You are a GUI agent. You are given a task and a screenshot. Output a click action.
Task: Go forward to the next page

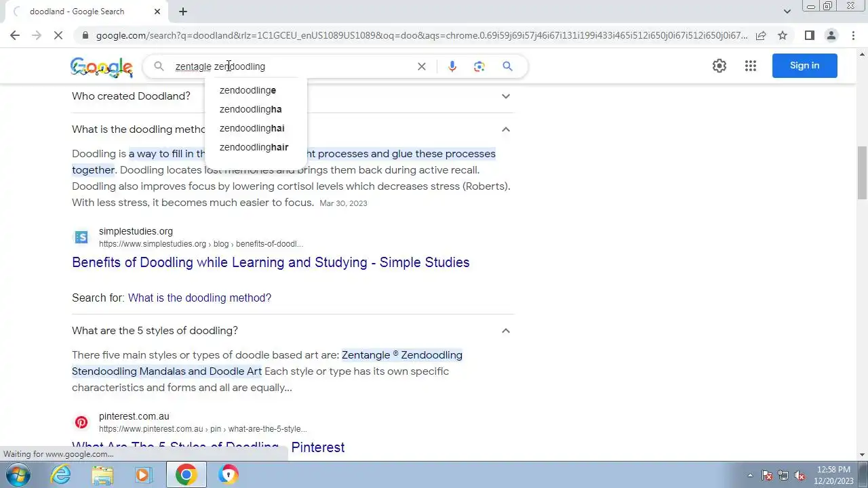click(x=37, y=35)
